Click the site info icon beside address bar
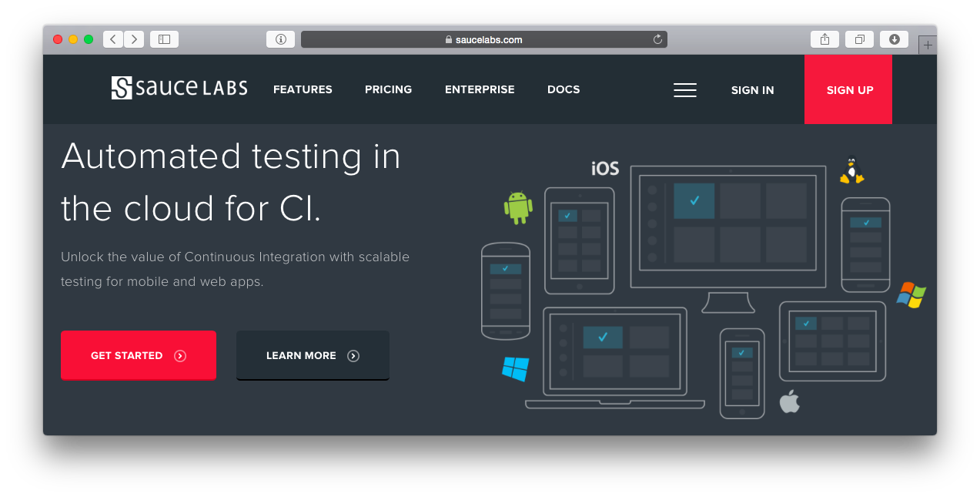Screen dimensions: 980x497 [280, 39]
